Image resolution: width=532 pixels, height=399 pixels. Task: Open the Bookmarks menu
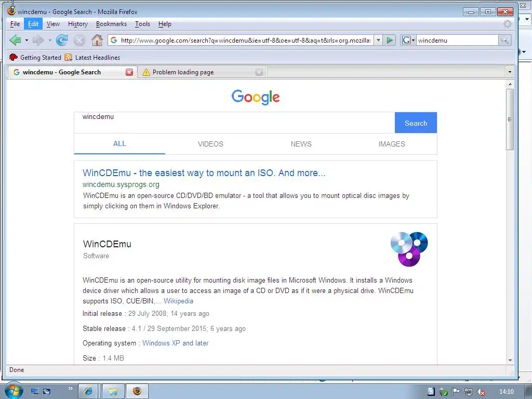click(111, 24)
